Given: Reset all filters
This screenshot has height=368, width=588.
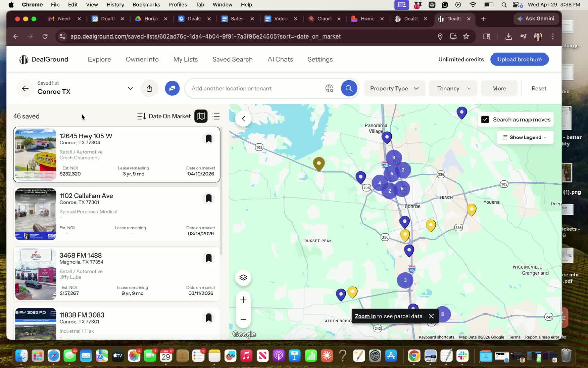Looking at the screenshot, I should [x=539, y=88].
